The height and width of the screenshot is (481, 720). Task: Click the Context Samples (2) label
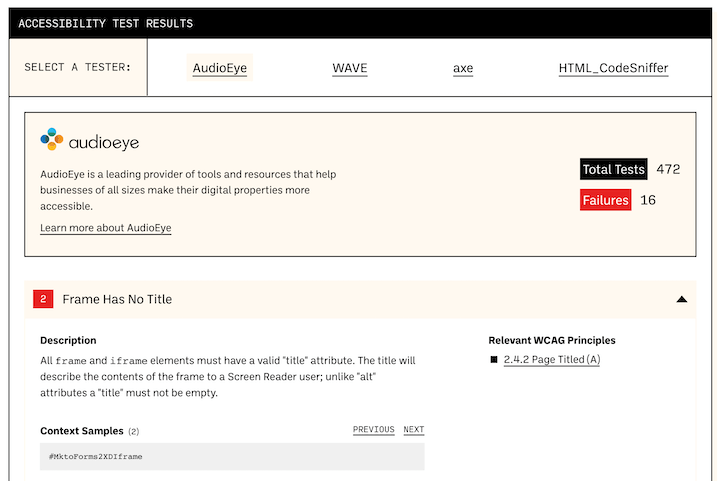point(90,431)
